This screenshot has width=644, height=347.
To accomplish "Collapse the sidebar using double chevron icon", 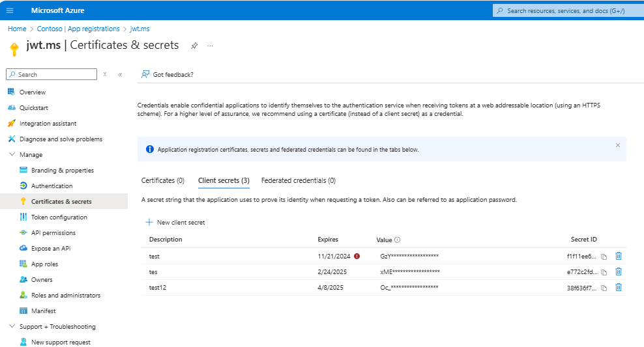I will click(x=120, y=75).
